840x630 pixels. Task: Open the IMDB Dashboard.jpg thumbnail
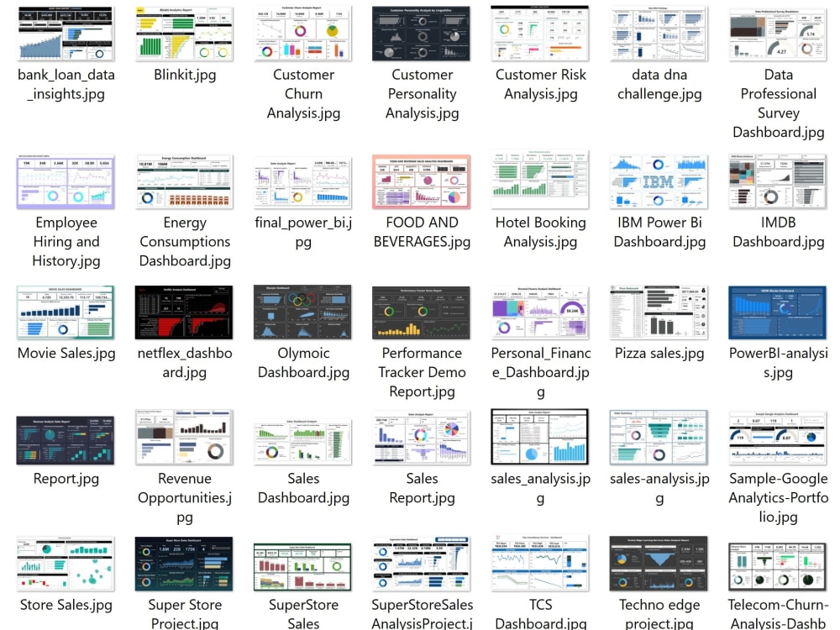(778, 181)
